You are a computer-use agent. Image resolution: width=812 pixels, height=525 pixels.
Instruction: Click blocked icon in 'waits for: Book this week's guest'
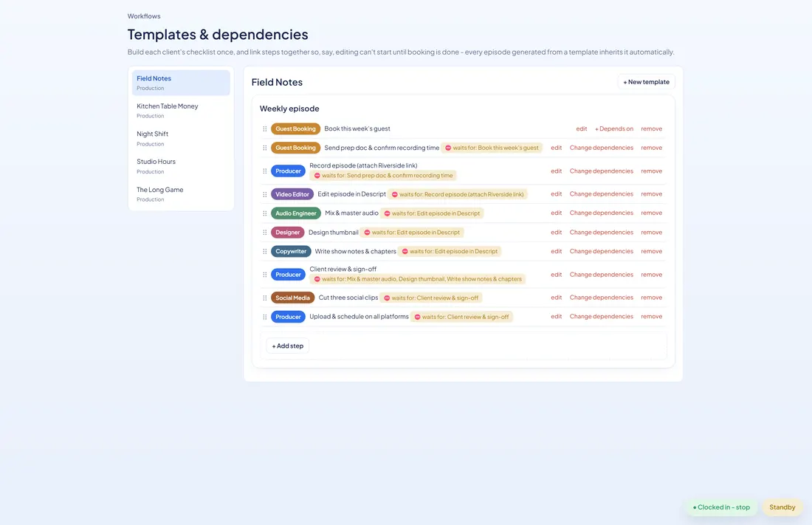448,148
